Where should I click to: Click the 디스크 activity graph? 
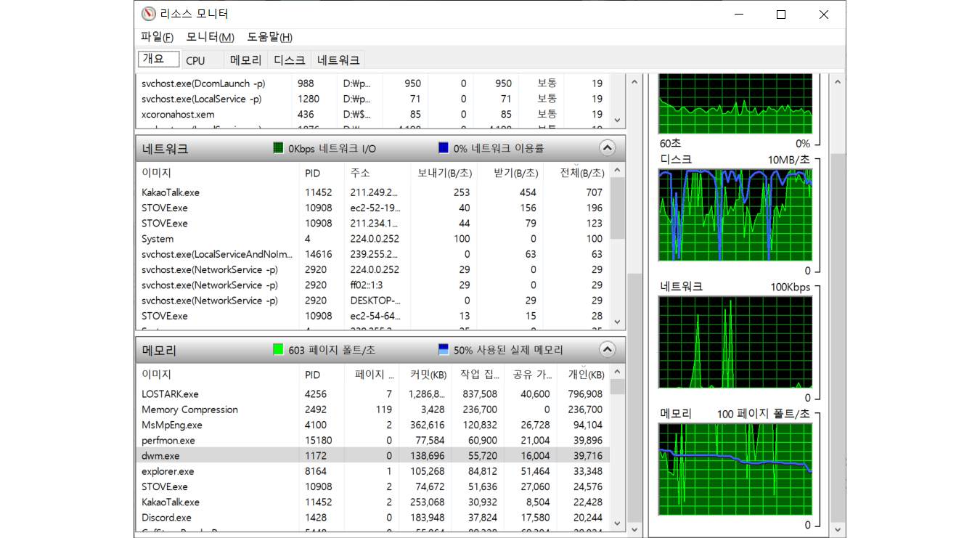click(735, 215)
